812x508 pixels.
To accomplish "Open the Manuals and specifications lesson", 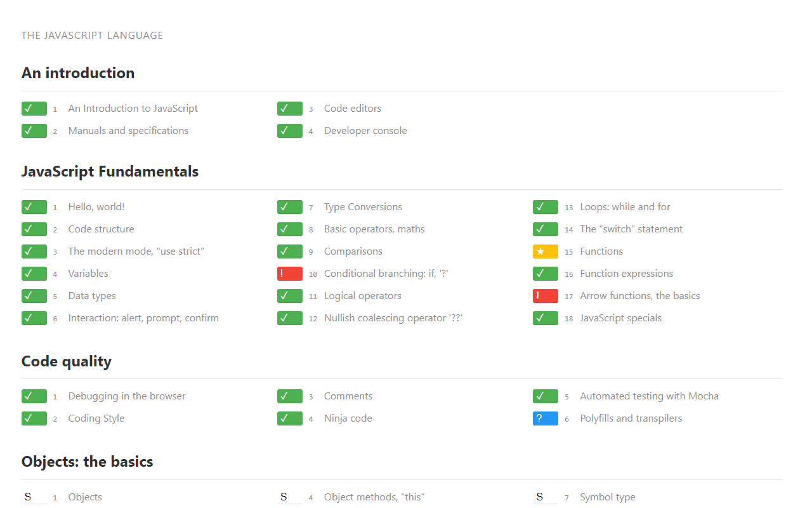I will click(128, 131).
